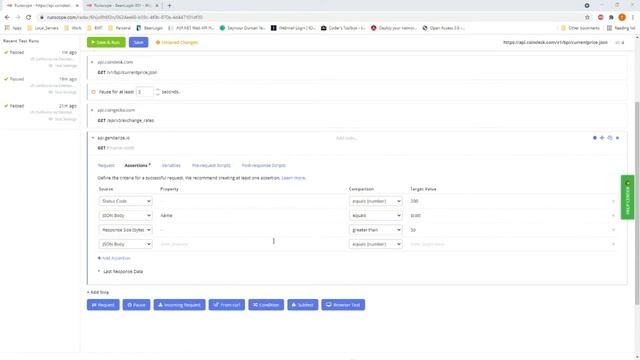Remove the Status Code assertion row
Screen dimensions: 640x360
click(x=613, y=201)
